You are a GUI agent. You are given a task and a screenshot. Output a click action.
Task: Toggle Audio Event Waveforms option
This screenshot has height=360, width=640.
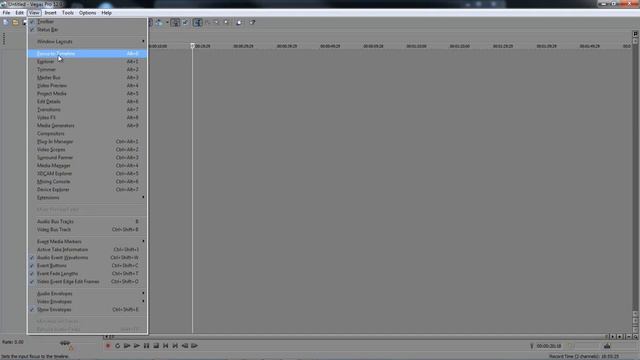click(87, 258)
